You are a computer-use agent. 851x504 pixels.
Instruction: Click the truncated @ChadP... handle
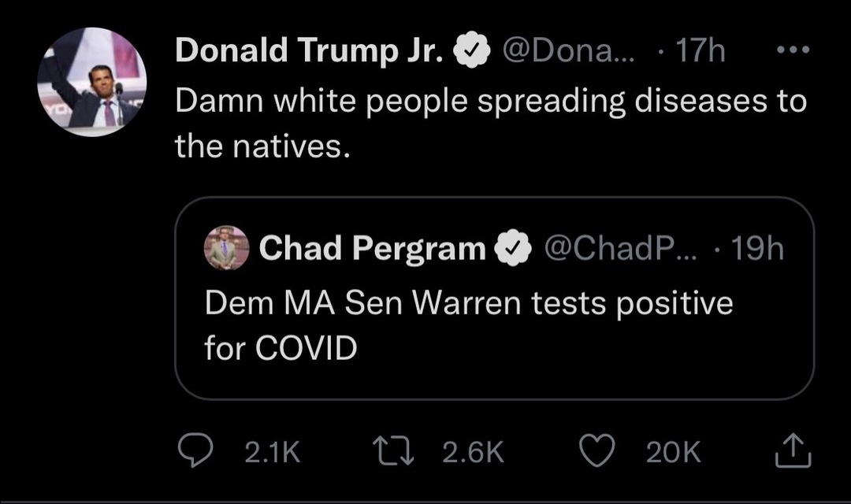pyautogui.click(x=621, y=249)
